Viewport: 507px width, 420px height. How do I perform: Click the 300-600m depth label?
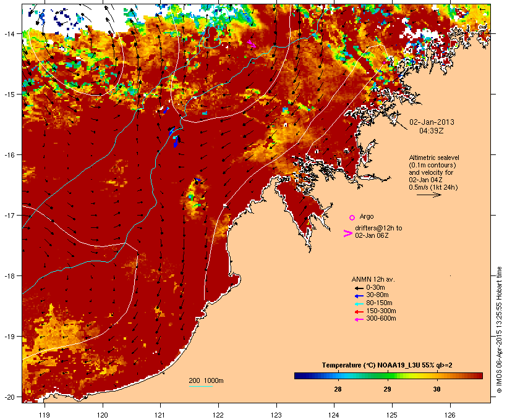point(381,319)
